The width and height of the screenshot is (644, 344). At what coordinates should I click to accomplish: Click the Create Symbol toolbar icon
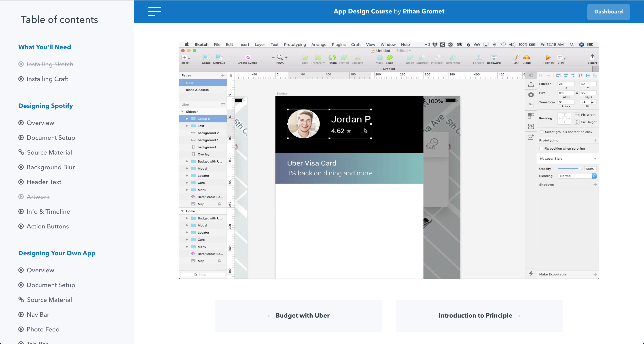coord(248,57)
